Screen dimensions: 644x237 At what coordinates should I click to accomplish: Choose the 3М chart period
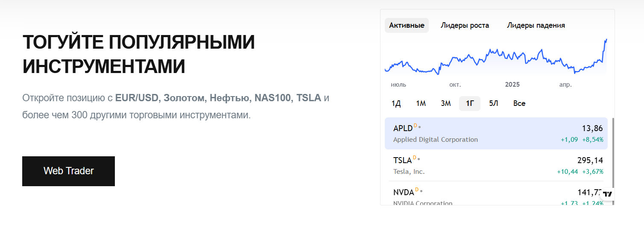tap(446, 103)
